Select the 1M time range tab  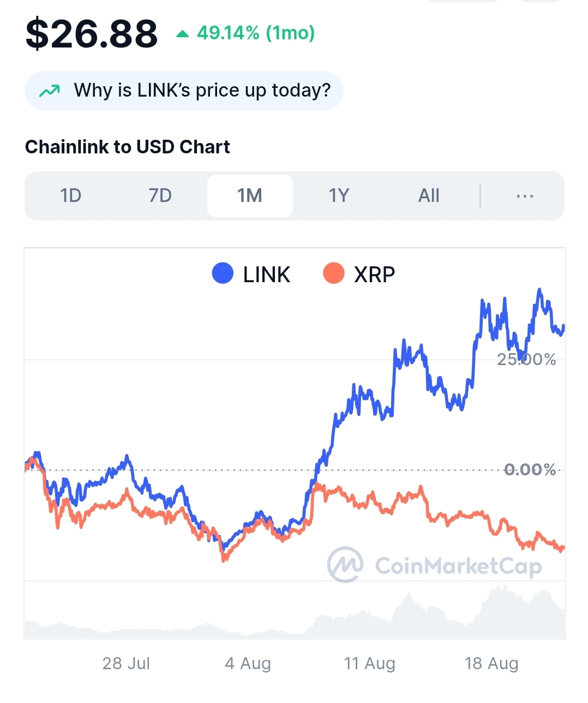250,196
